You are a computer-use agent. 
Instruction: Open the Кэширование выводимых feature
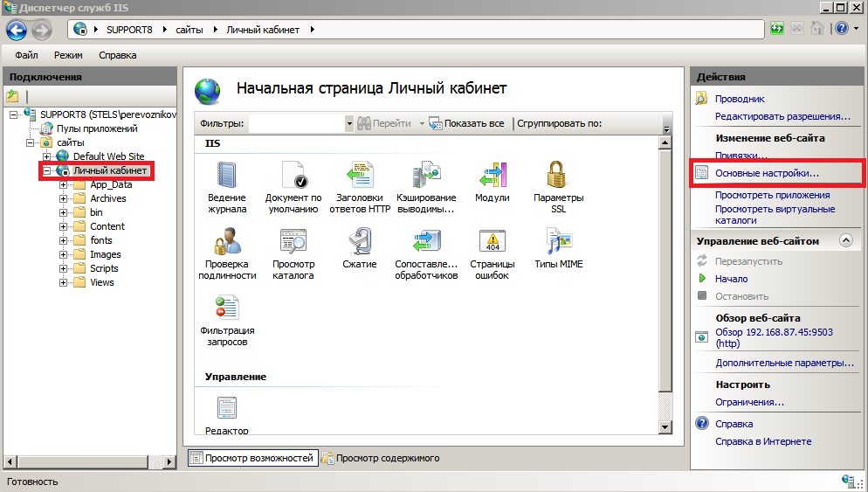pyautogui.click(x=426, y=187)
